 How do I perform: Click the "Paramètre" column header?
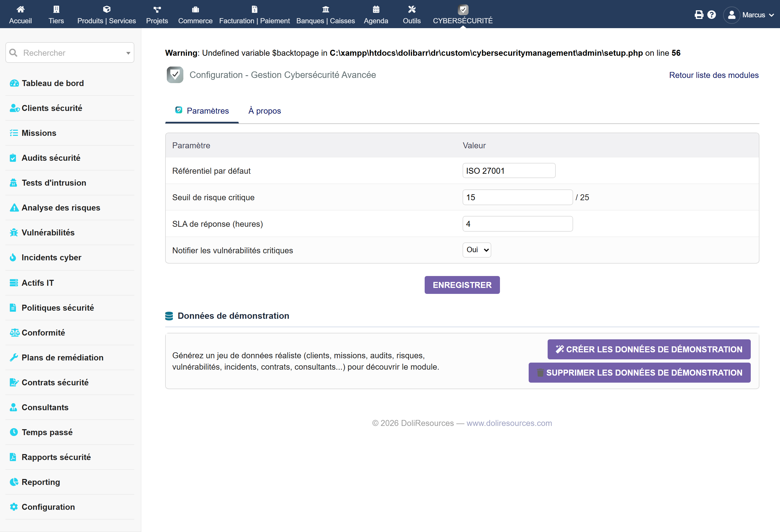(191, 146)
